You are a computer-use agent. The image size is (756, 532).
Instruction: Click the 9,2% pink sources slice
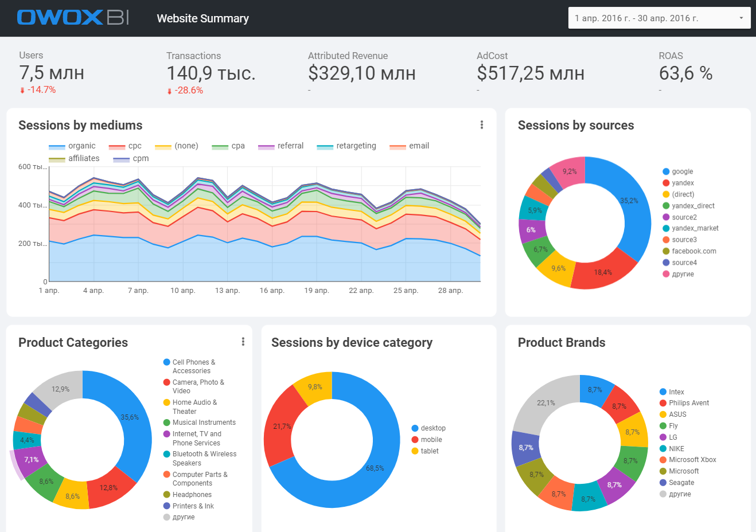coord(568,171)
